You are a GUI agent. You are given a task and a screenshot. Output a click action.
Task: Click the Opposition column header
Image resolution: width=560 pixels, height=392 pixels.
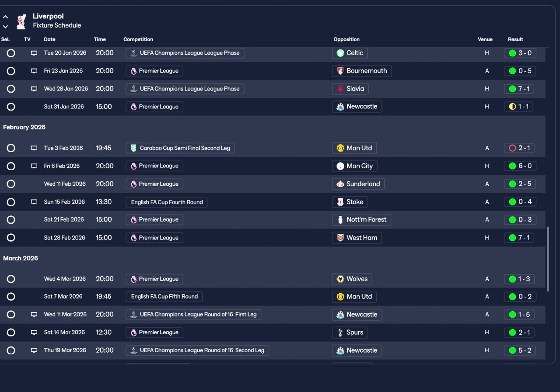pyautogui.click(x=346, y=39)
